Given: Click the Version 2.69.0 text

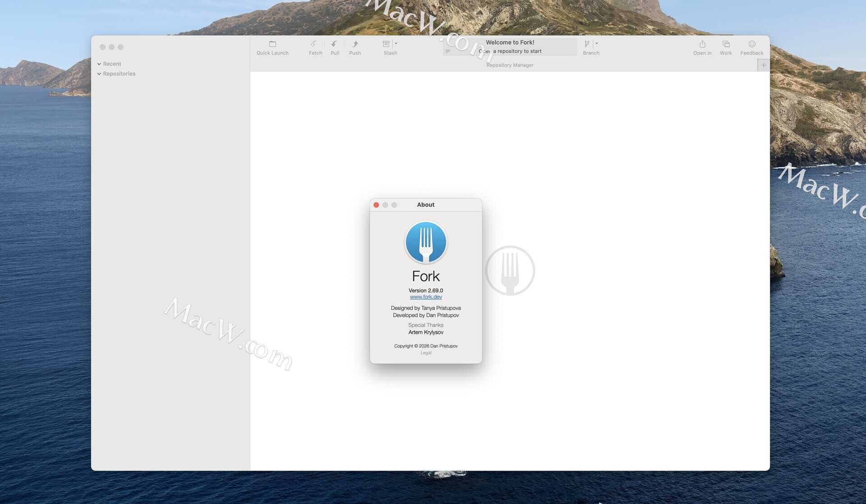Looking at the screenshot, I should click(x=426, y=291).
